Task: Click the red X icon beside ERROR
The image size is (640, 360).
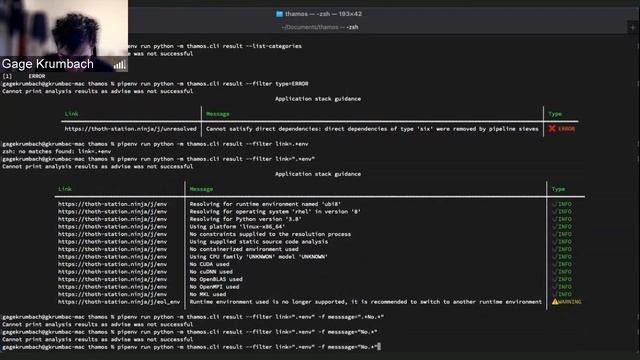Action: click(552, 129)
